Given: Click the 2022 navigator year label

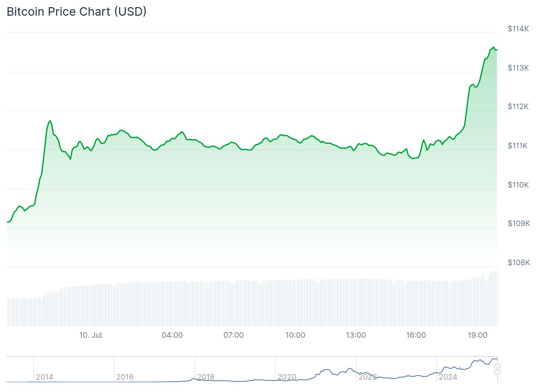Looking at the screenshot, I should coord(367,377).
